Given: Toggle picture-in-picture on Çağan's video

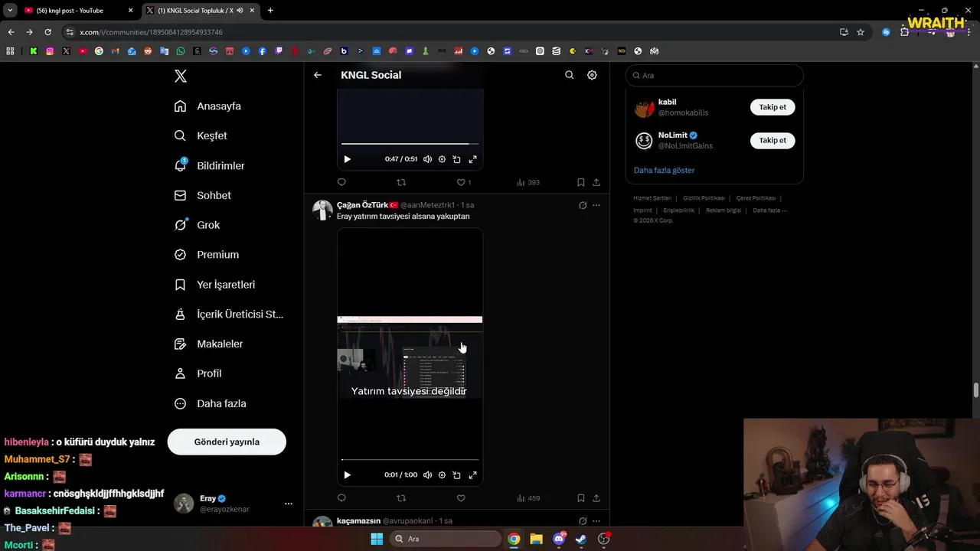Looking at the screenshot, I should pos(456,475).
